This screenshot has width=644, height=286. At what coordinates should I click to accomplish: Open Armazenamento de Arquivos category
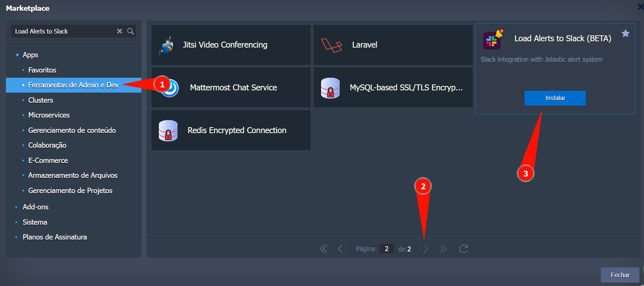click(73, 176)
